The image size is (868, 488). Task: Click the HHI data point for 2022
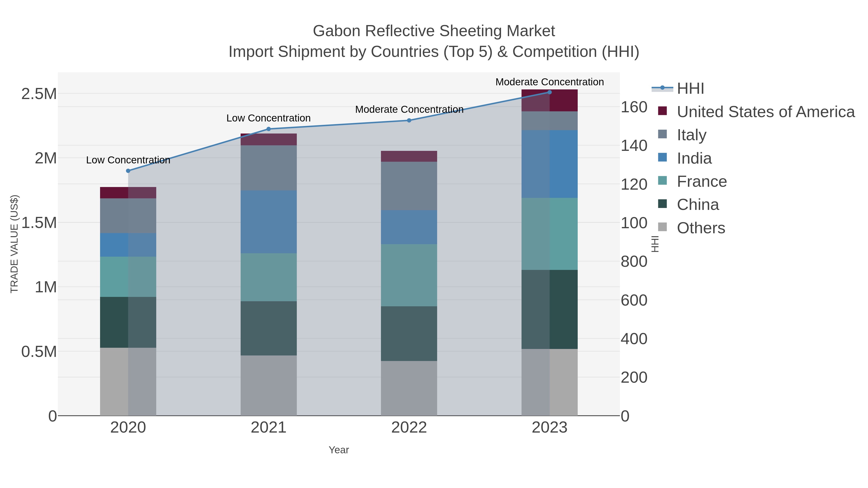(409, 120)
